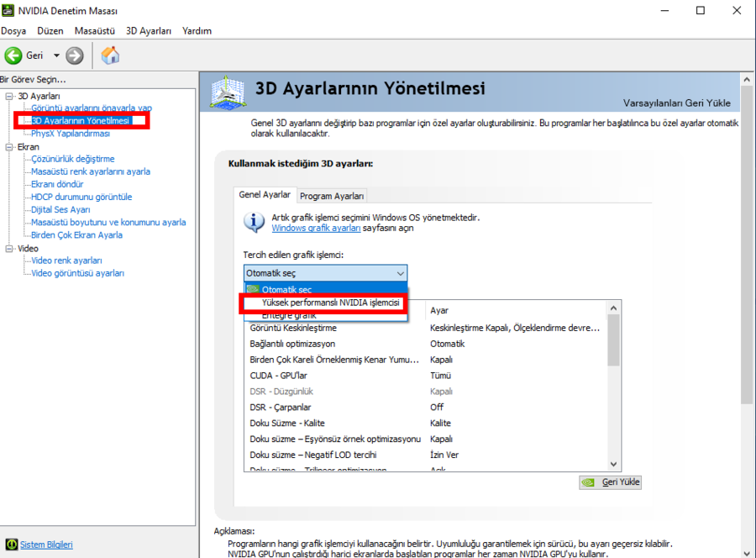
Task: Select Görüntü ayarlarını önayarla yap
Action: (92, 108)
